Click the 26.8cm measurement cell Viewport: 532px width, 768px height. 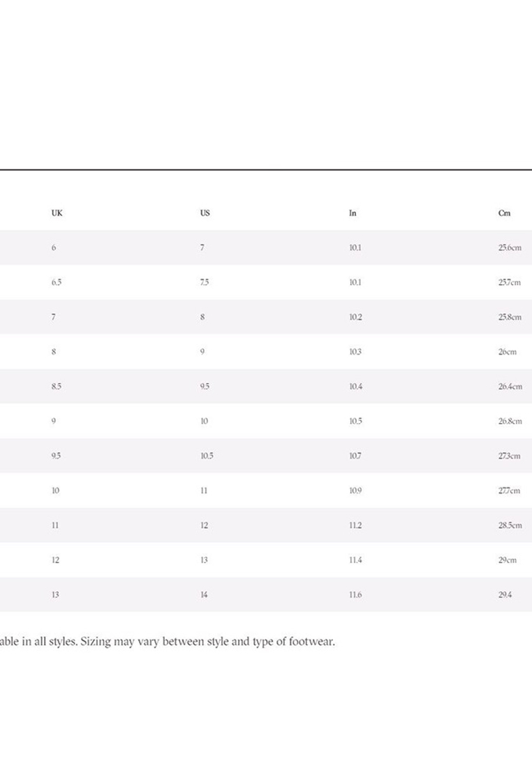[510, 421]
